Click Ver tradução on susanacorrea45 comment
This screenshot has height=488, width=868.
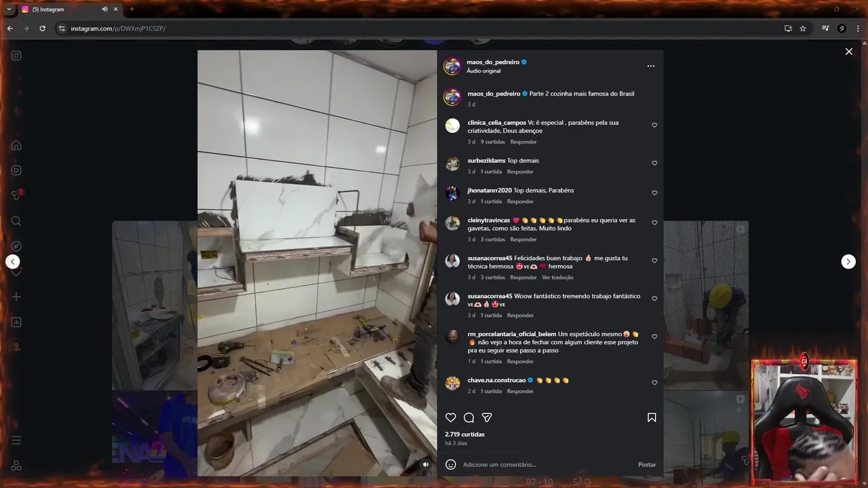point(557,277)
